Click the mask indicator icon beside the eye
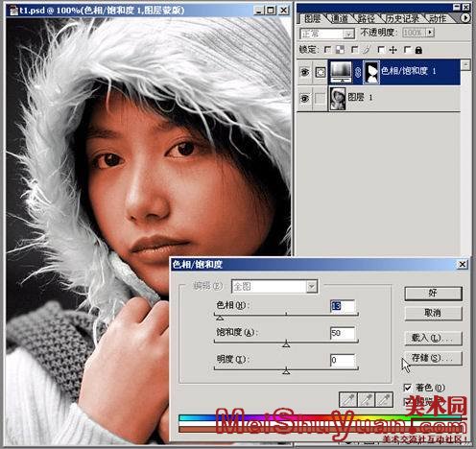476x449 pixels. 321,72
